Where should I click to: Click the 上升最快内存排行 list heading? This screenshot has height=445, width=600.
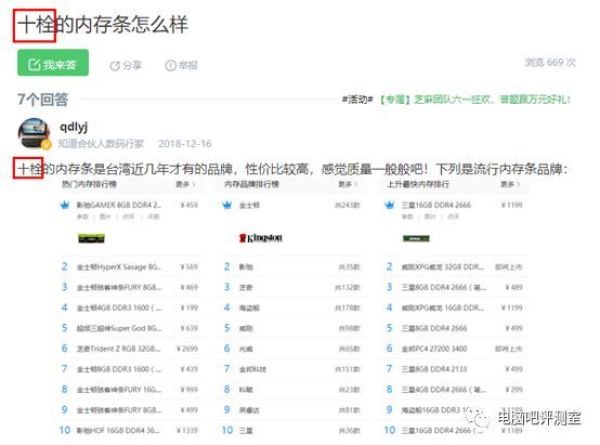tap(418, 184)
